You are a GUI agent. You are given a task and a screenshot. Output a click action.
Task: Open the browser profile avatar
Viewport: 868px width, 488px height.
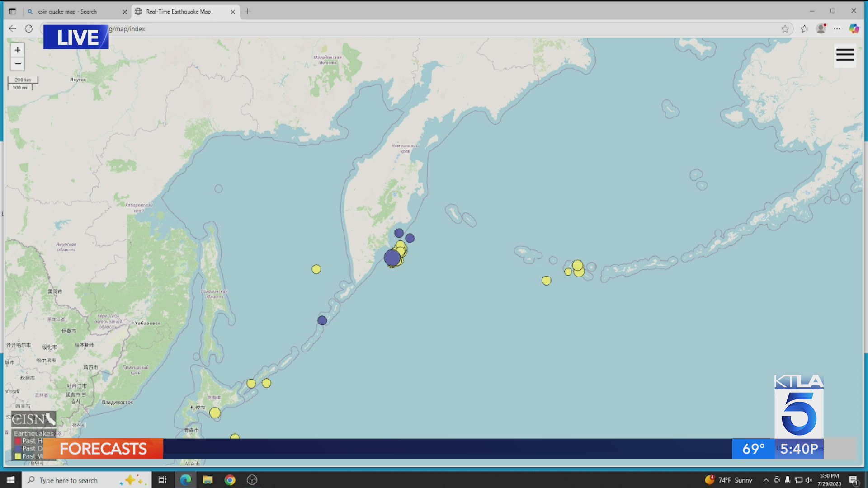pos(821,28)
